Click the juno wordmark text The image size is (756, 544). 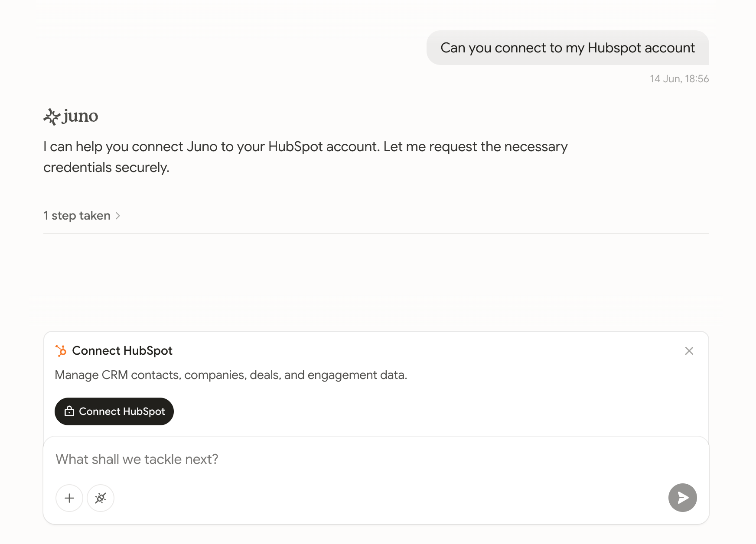pyautogui.click(x=81, y=117)
